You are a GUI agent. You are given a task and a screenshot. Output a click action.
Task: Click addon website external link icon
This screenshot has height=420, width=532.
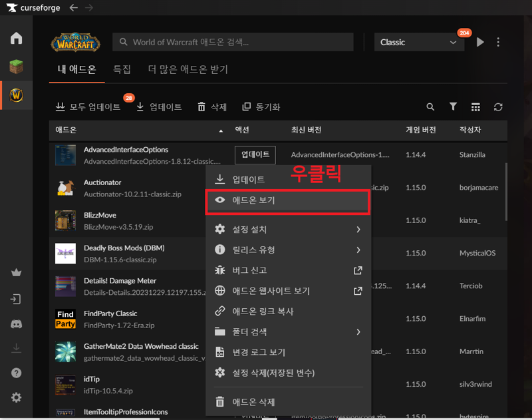click(358, 291)
